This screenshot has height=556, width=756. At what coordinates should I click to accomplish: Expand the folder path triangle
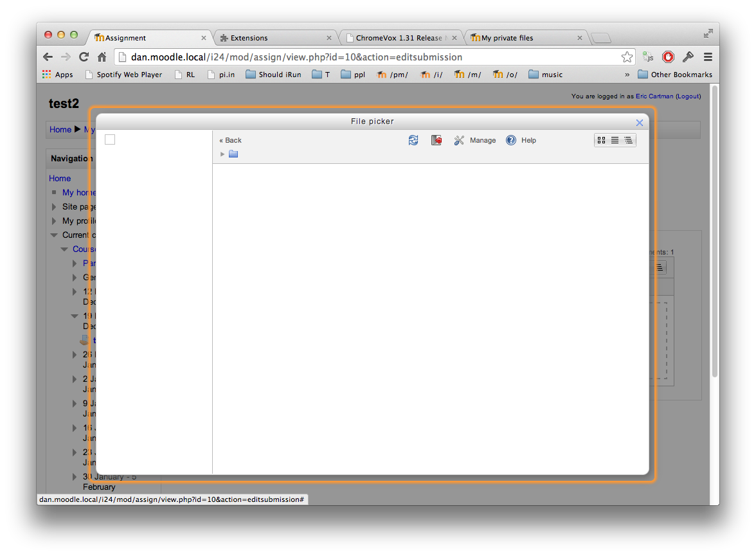pyautogui.click(x=222, y=154)
